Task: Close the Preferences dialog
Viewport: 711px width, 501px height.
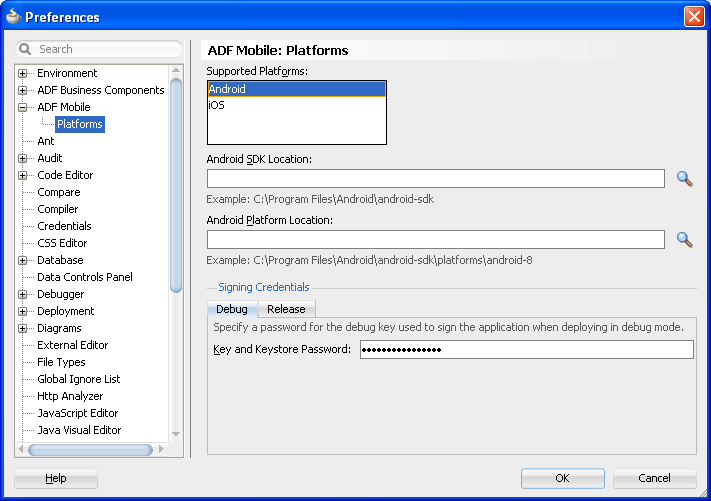Action: point(694,17)
